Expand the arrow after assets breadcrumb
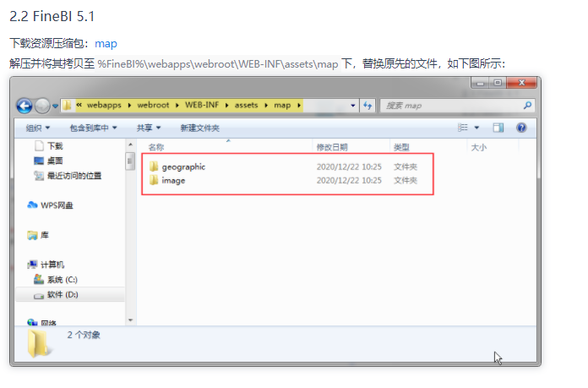588x388 pixels. [266, 106]
